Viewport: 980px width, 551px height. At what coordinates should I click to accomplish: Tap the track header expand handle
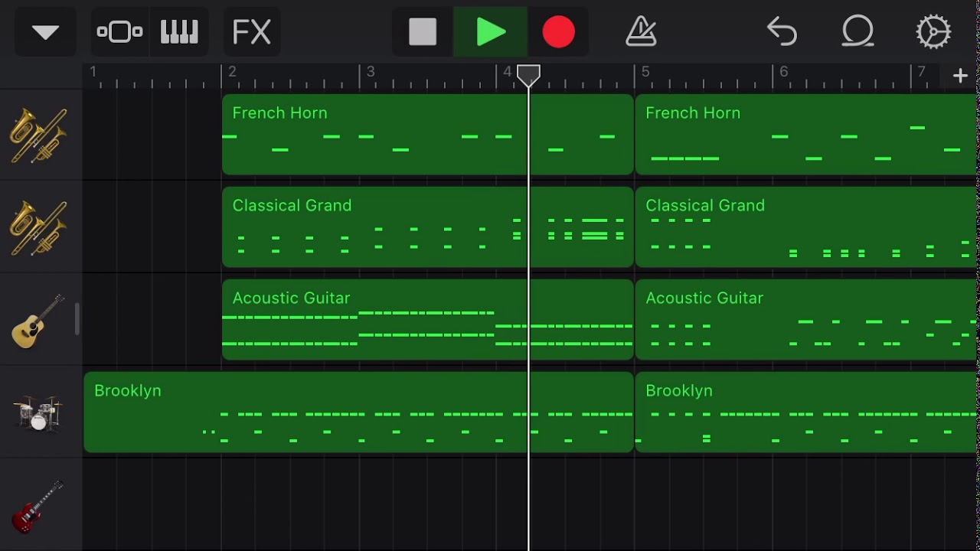[x=77, y=320]
